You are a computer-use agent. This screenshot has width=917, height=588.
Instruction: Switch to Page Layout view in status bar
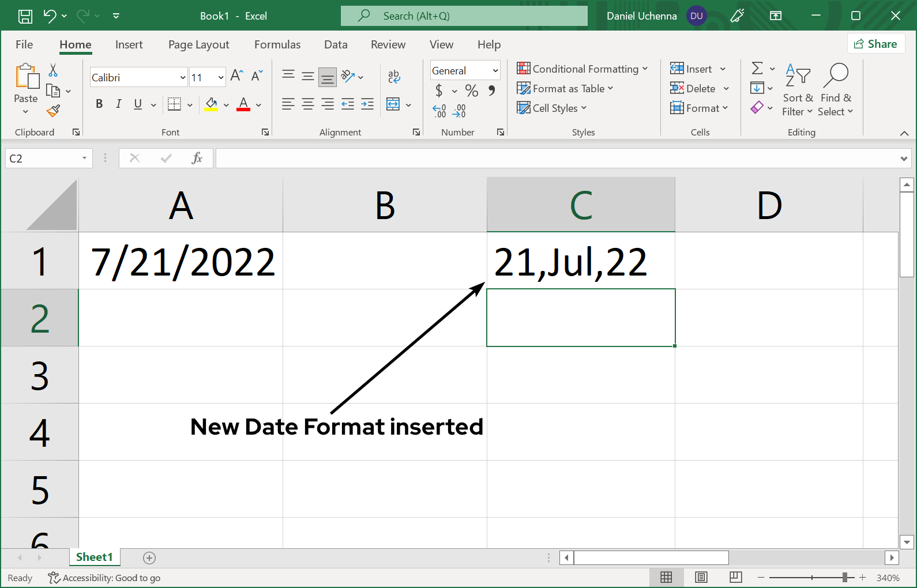click(701, 577)
